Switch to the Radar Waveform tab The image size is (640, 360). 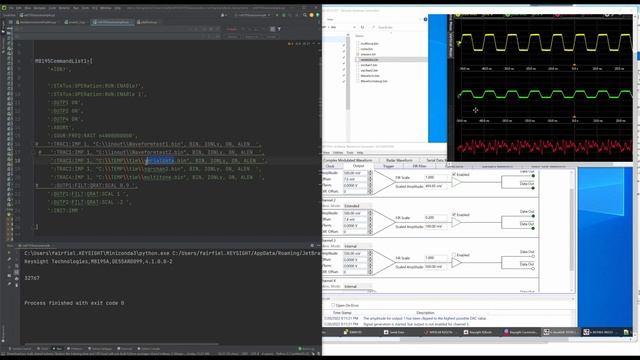[399, 160]
